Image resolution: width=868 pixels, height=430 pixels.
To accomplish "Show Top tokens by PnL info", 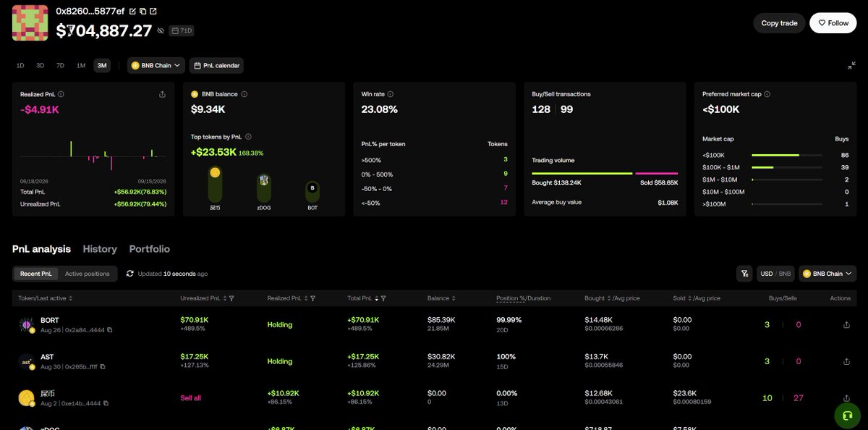I will [x=248, y=137].
